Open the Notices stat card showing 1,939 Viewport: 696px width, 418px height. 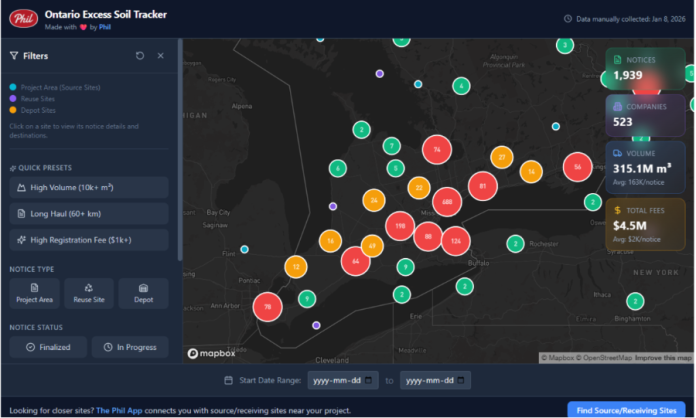[645, 69]
